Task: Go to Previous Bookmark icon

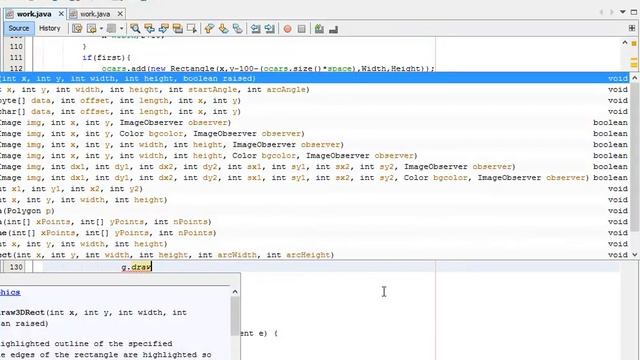Action: [x=209, y=29]
